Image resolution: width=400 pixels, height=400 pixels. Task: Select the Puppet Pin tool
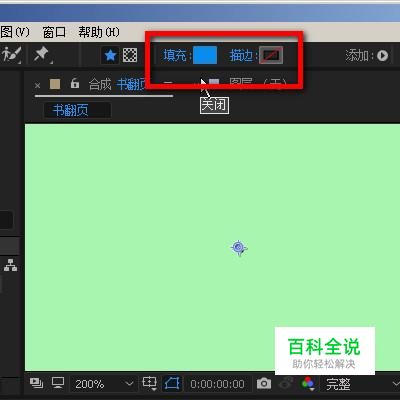point(41,54)
